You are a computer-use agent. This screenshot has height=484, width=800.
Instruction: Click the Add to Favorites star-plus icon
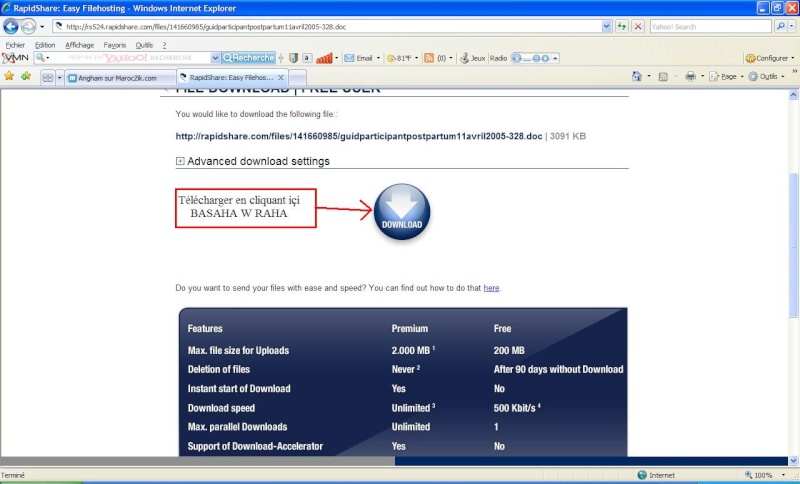pos(26,76)
